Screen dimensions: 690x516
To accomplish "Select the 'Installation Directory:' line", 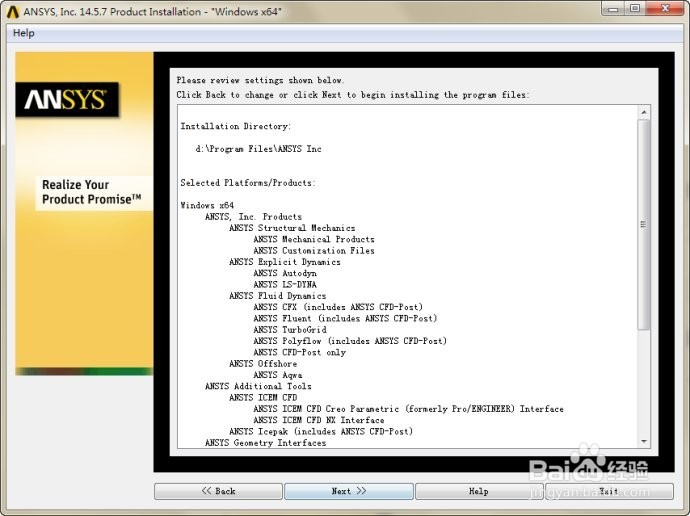I will pos(235,126).
